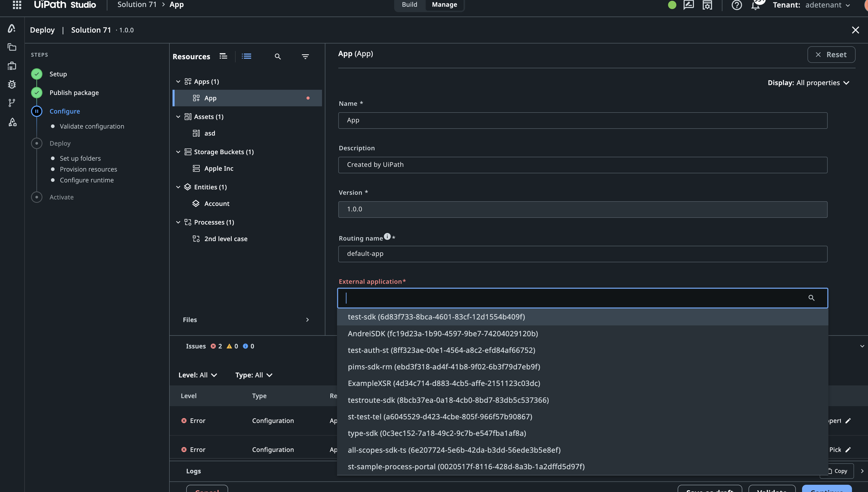Click the feedback icon in top bar
The height and width of the screenshot is (492, 868).
[689, 5]
